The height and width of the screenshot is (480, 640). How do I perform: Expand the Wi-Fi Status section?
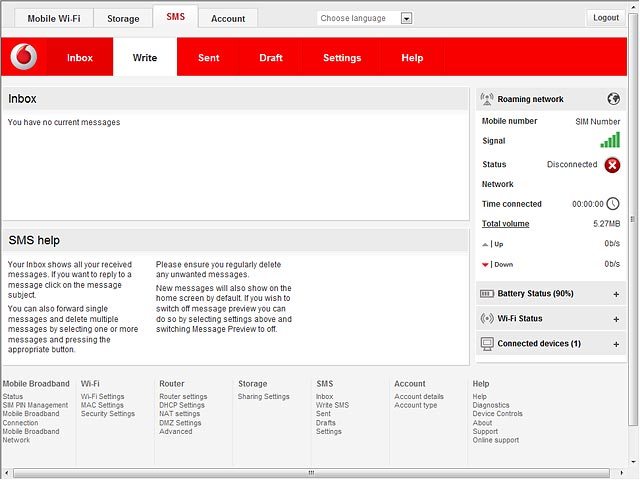coord(616,319)
